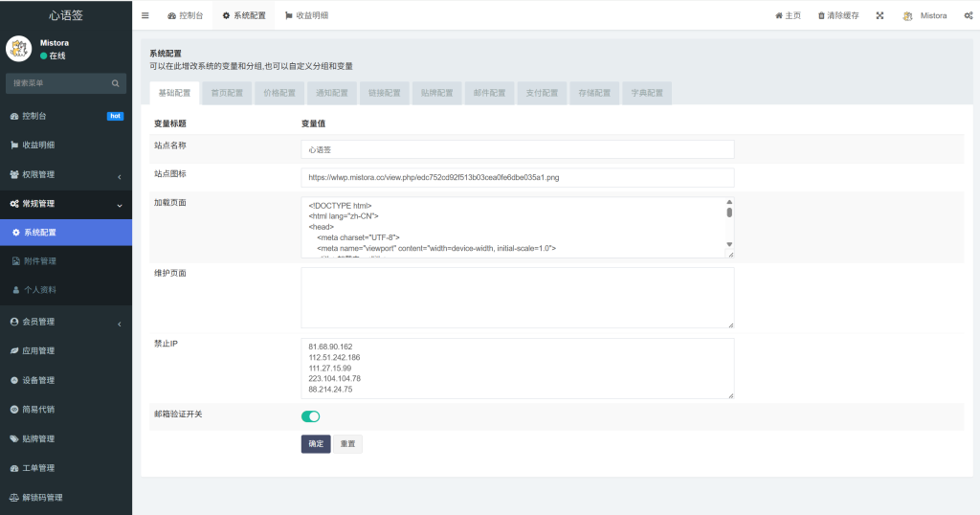Image resolution: width=980 pixels, height=515 pixels.
Task: Open 收益明细 in the sidebar menu
Action: click(x=66, y=145)
